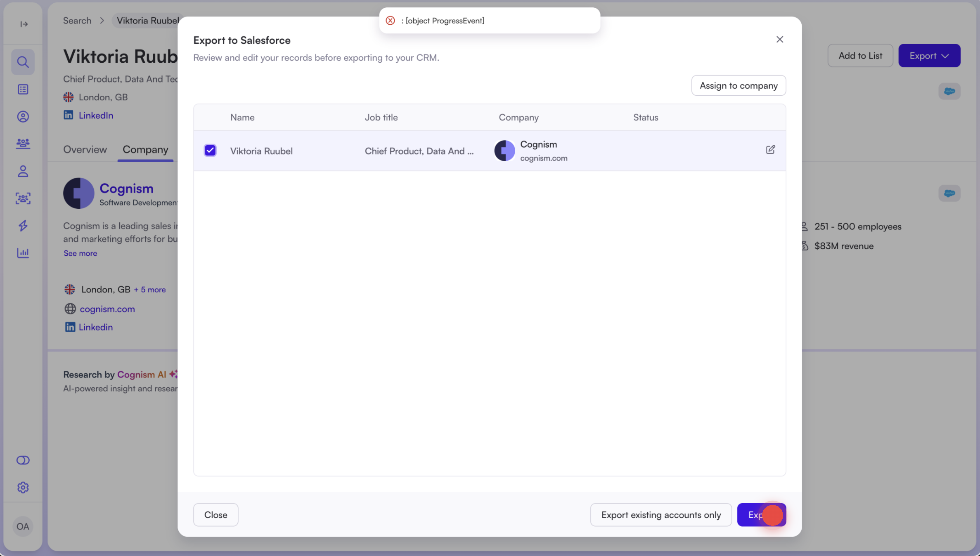The image size is (980, 556).
Task: Click Export existing accounts only
Action: [x=660, y=515]
